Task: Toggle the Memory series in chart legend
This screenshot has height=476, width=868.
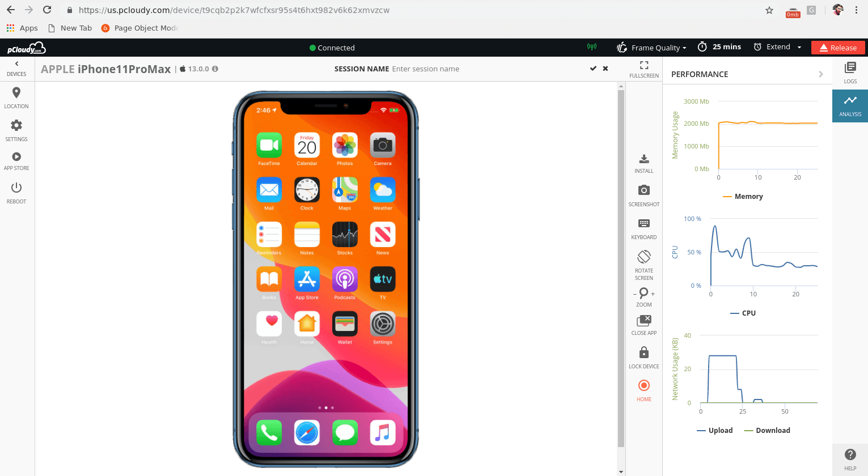Action: [743, 197]
